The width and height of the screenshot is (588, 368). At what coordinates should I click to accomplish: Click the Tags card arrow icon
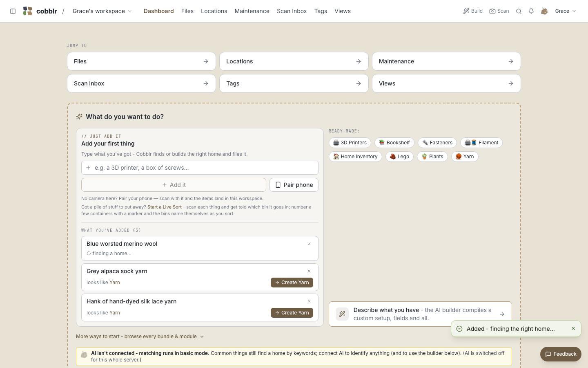coord(359,83)
